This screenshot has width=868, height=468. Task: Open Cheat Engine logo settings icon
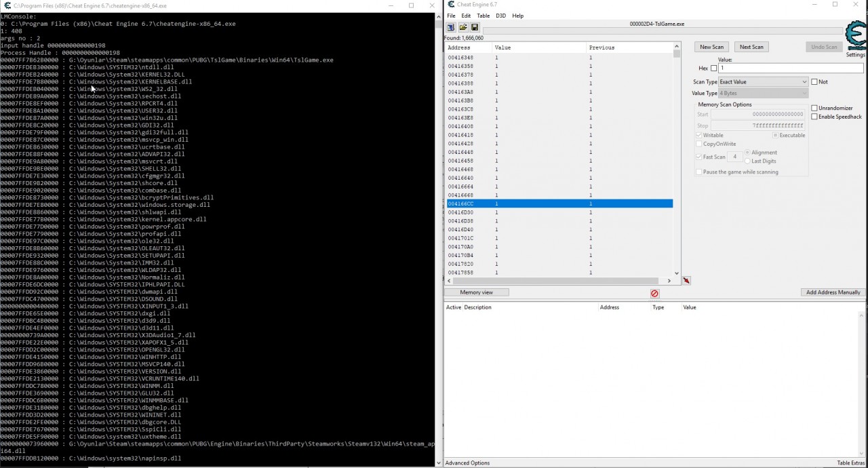point(856,35)
